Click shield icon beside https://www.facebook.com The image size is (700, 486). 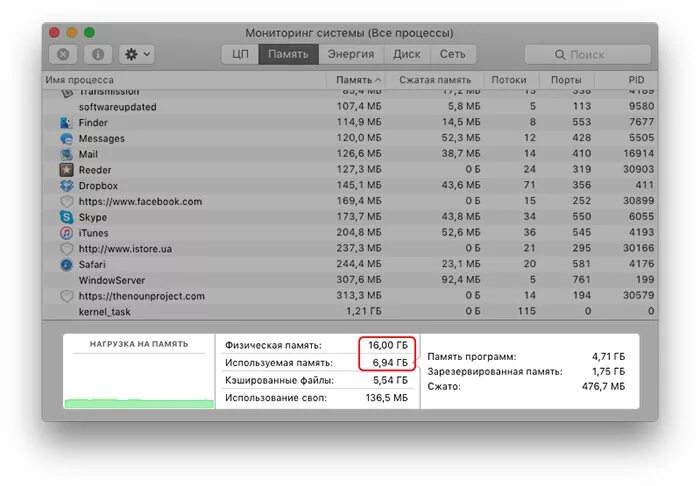point(66,202)
